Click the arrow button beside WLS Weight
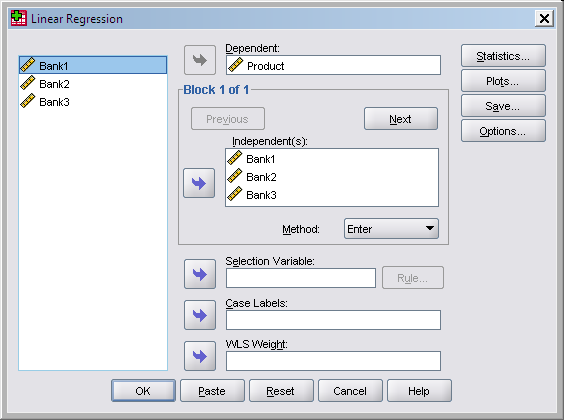 tap(200, 356)
